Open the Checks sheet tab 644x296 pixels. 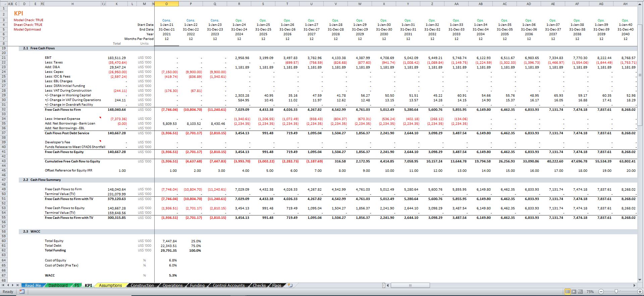tap(259, 286)
